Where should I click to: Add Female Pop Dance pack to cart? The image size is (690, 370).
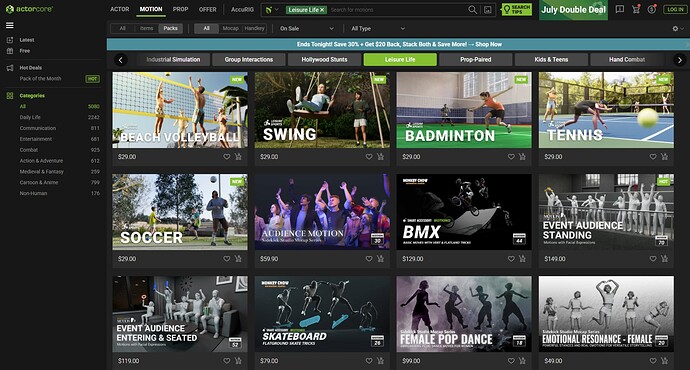[522, 361]
